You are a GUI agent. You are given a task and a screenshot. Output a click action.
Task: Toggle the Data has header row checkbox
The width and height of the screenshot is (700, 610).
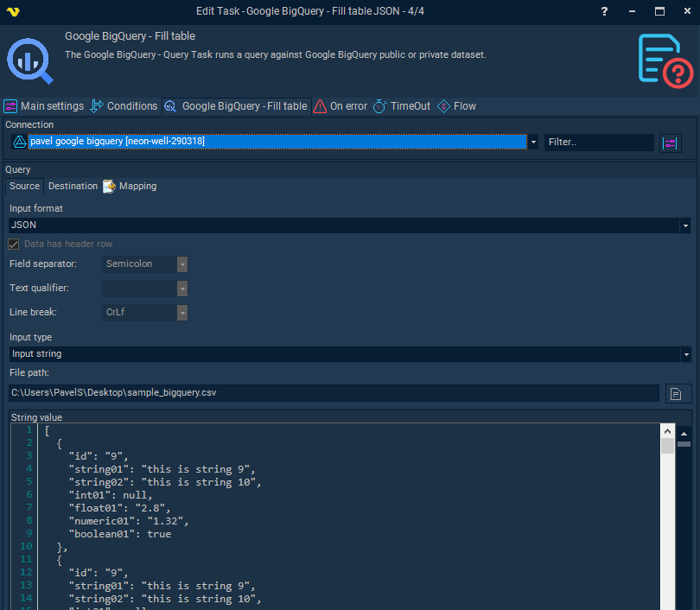click(x=13, y=244)
